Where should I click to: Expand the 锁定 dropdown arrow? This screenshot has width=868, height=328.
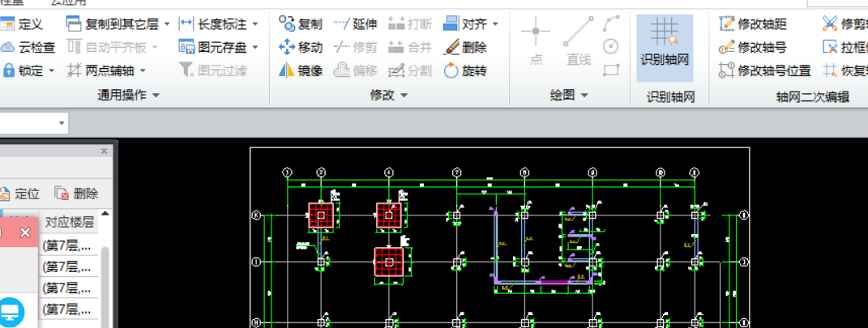click(x=52, y=70)
